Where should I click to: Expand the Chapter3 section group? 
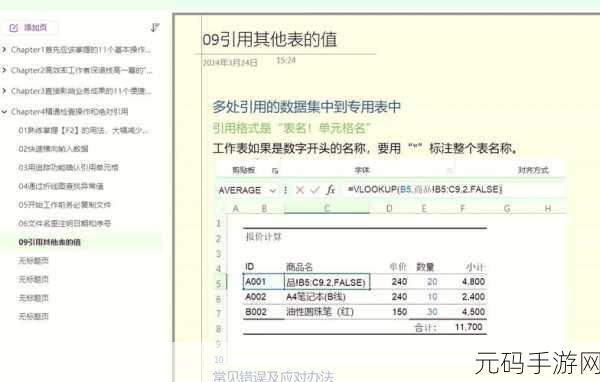coord(4,91)
